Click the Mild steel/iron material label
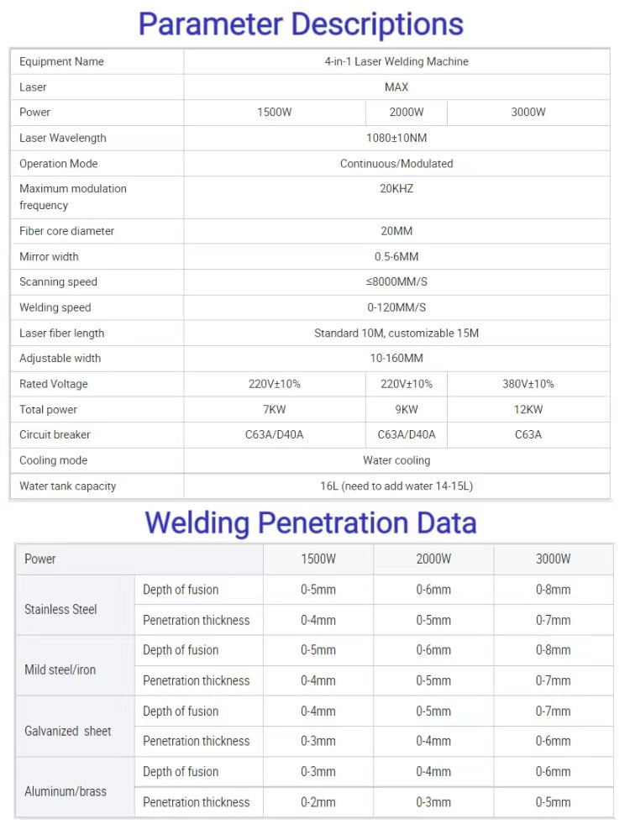The width and height of the screenshot is (630, 840). [x=60, y=670]
